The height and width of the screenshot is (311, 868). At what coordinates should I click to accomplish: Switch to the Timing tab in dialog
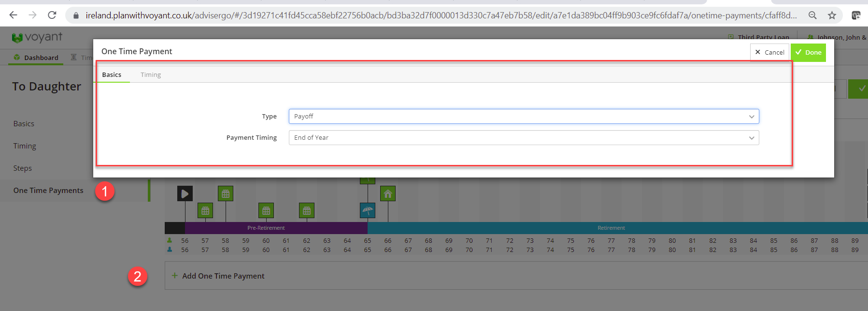click(151, 74)
